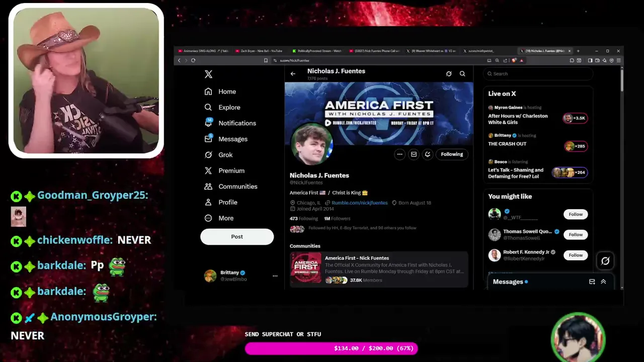Screen dimensions: 644x362
Task: Open Grok from the sidebar
Action: 218,155
